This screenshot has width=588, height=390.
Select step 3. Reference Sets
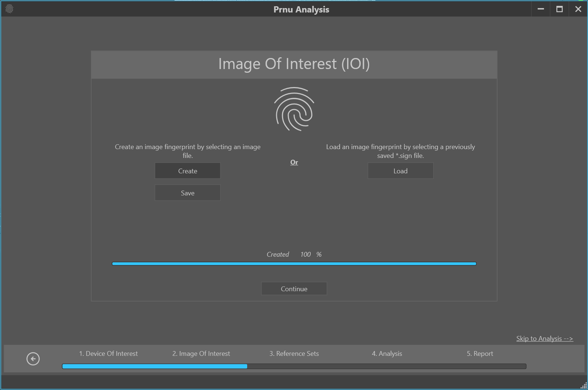point(294,354)
